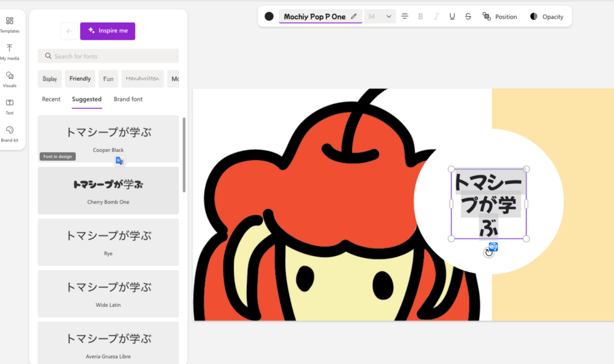This screenshot has width=614, height=364.
Task: Click the back arrow in font panel
Action: coord(69,31)
